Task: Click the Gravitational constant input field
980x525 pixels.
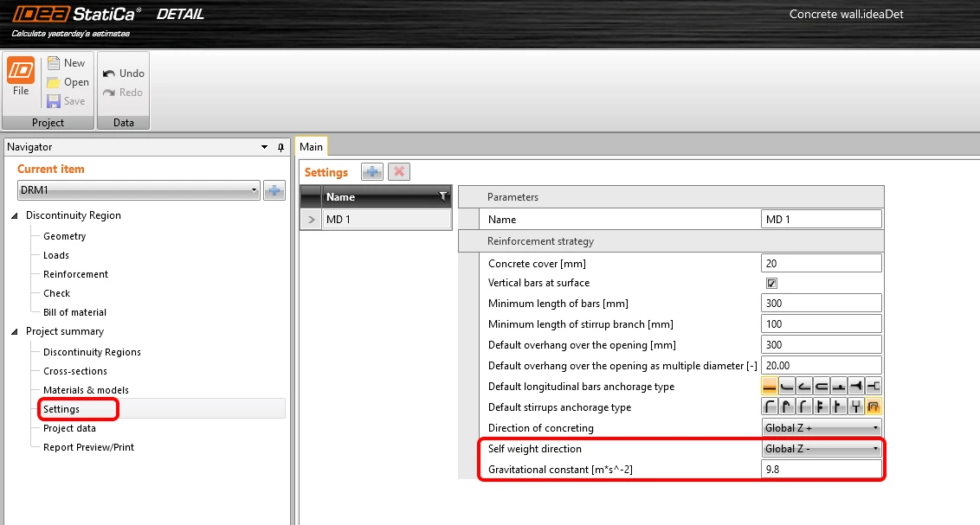Action: point(822,470)
